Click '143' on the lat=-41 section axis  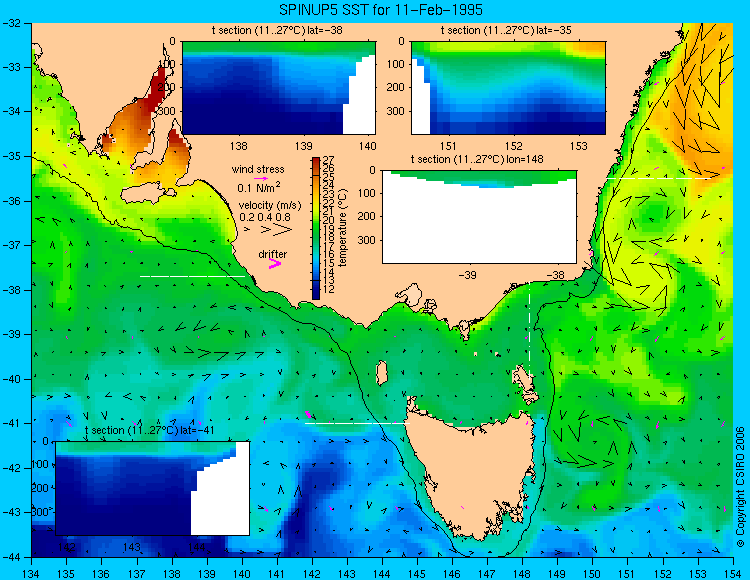(132, 547)
